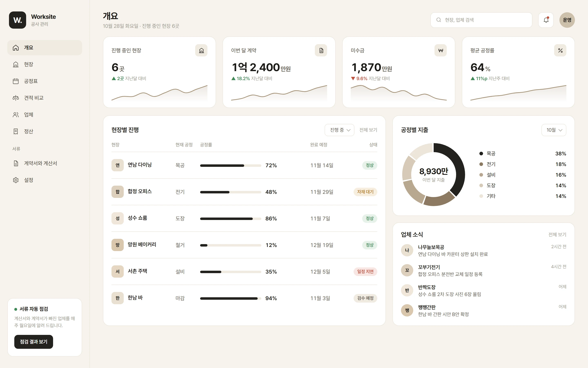The width and height of the screenshot is (588, 368).
Task: Open 계약서와 계산서 in sidebar
Action: (x=45, y=163)
